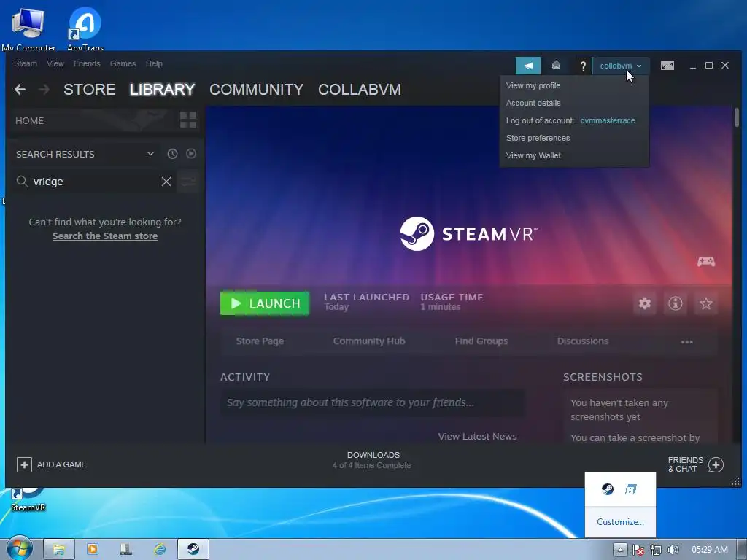Click network tray icon
Image resolution: width=747 pixels, height=560 pixels.
(x=656, y=550)
